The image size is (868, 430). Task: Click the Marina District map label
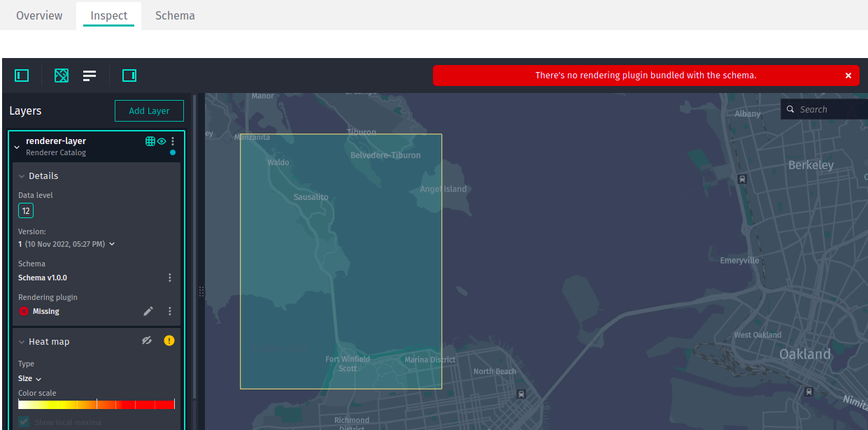[x=429, y=359]
